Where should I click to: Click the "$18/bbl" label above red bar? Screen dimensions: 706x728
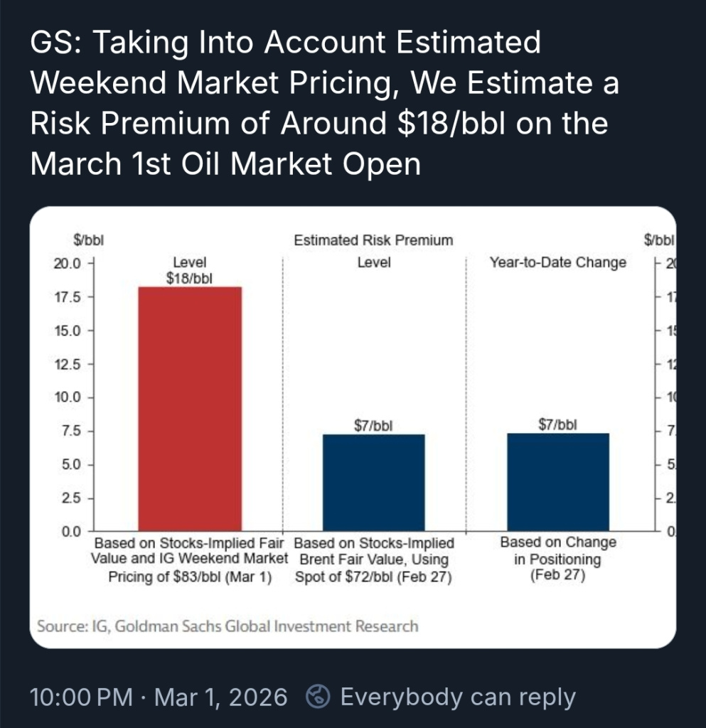190,278
